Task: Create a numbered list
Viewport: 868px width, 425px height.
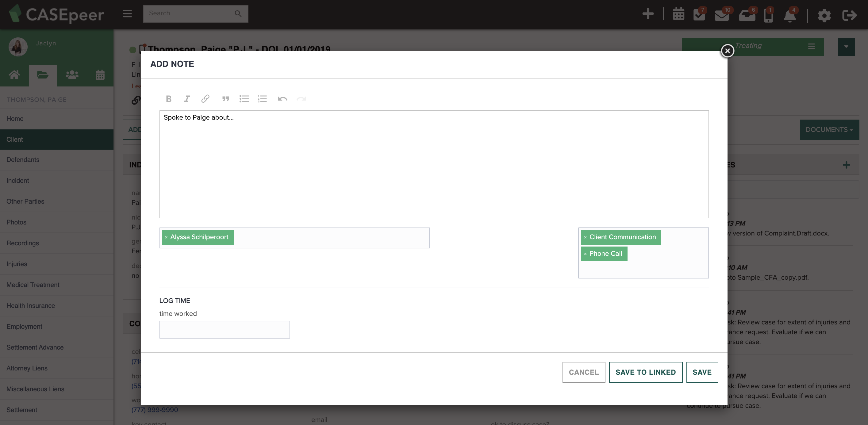Action: [263, 99]
